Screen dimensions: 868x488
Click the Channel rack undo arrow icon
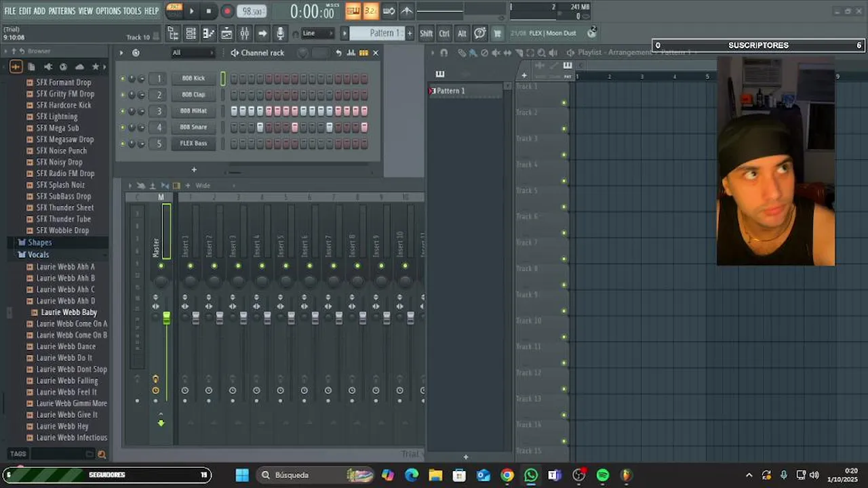(338, 53)
